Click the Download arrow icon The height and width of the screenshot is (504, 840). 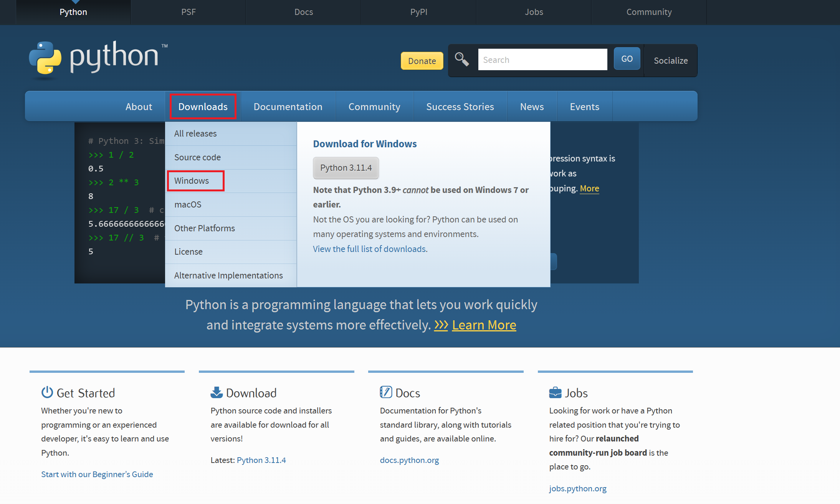[x=217, y=392]
